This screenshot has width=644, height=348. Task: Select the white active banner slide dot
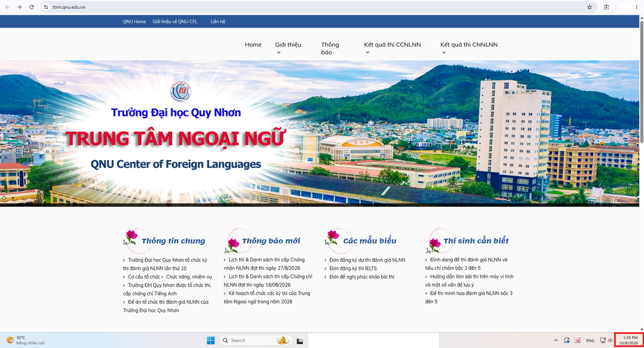4,198
